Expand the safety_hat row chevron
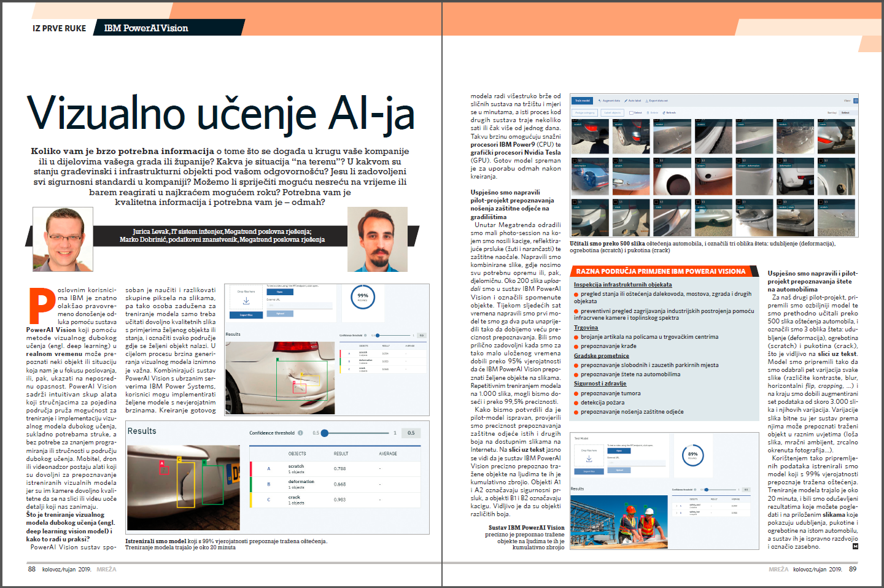The width and height of the screenshot is (884, 588). click(x=676, y=513)
